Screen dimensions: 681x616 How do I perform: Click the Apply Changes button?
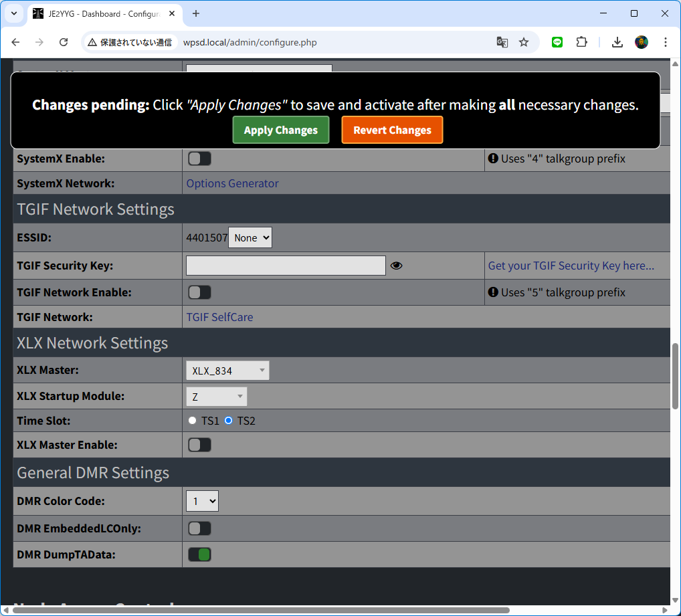pos(280,130)
